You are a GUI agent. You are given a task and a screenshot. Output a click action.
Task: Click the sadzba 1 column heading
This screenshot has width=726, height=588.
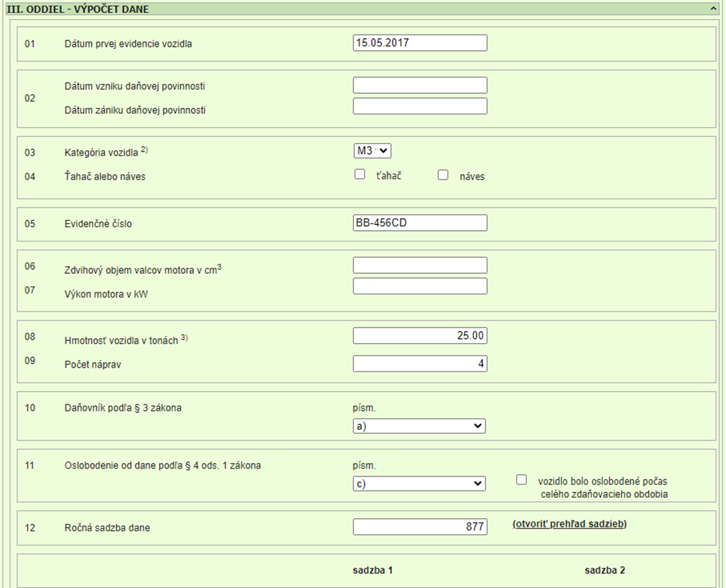point(373,570)
